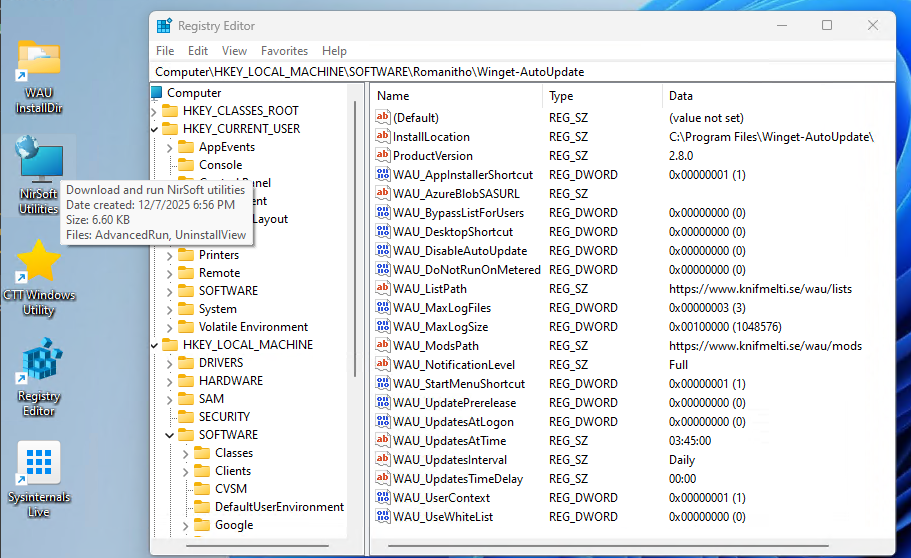
Task: Open the WAU InstallDir desktop shortcut
Action: [39, 77]
